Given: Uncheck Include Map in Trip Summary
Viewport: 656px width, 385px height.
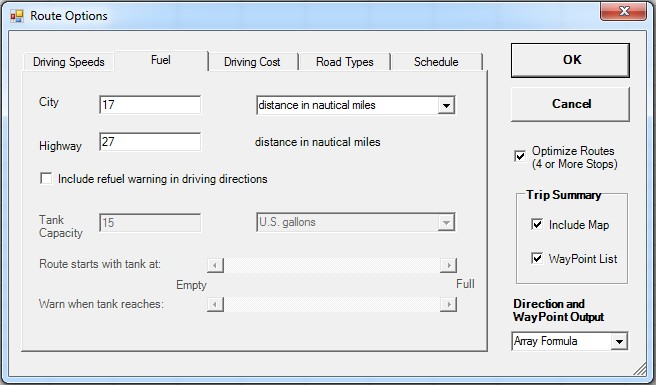Looking at the screenshot, I should point(537,224).
